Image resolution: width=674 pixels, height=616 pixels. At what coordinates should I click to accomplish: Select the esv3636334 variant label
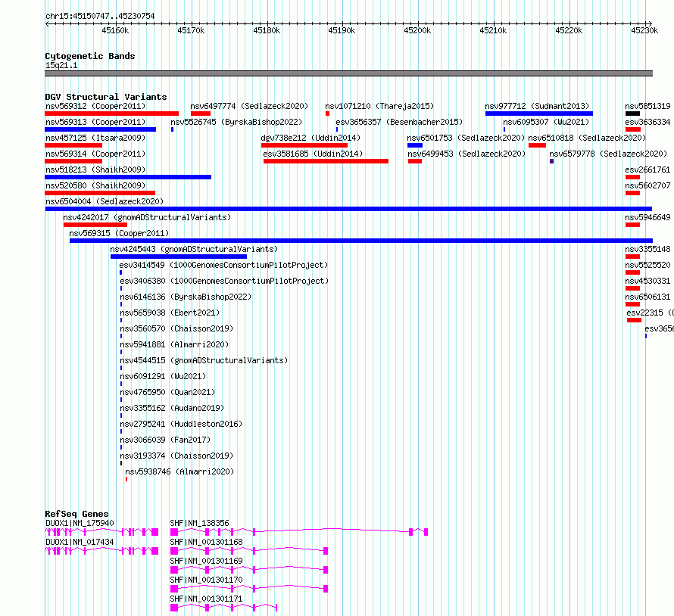[647, 122]
